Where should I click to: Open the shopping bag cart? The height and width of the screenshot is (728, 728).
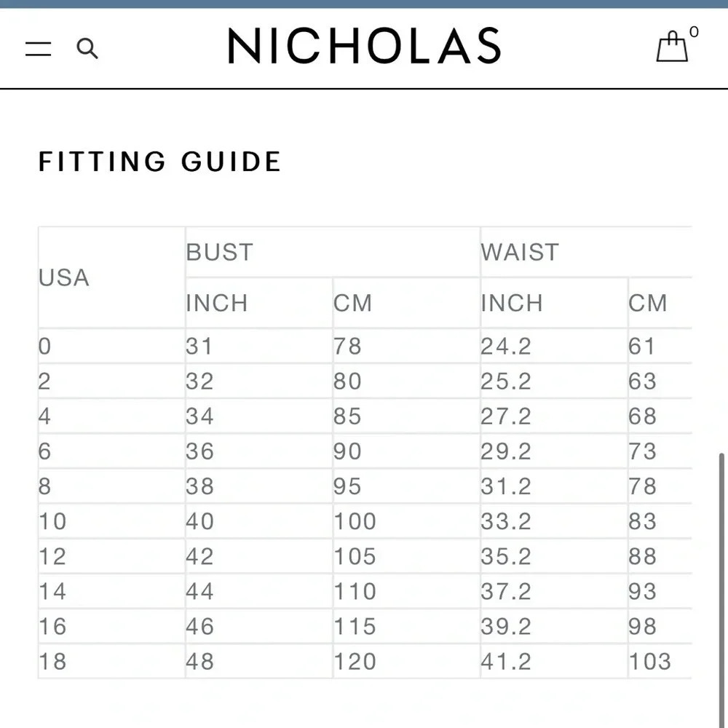pos(671,46)
